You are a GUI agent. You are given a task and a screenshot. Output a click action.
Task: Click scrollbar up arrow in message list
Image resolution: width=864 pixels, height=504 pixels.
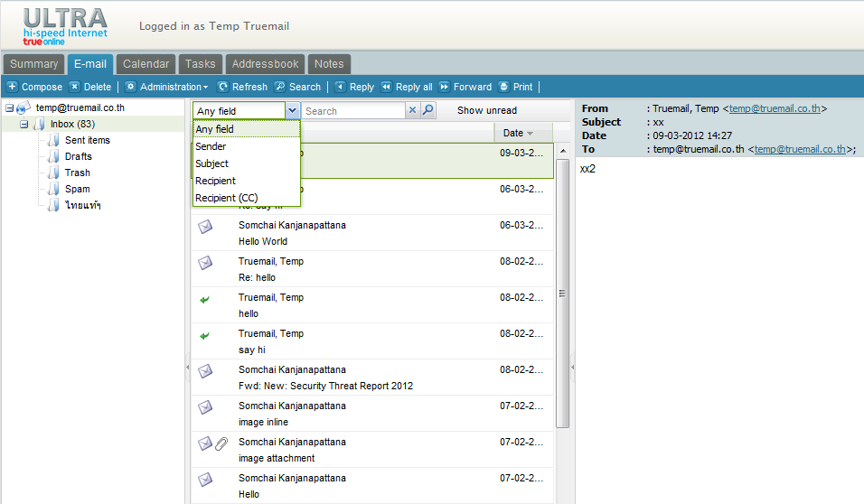tap(562, 151)
